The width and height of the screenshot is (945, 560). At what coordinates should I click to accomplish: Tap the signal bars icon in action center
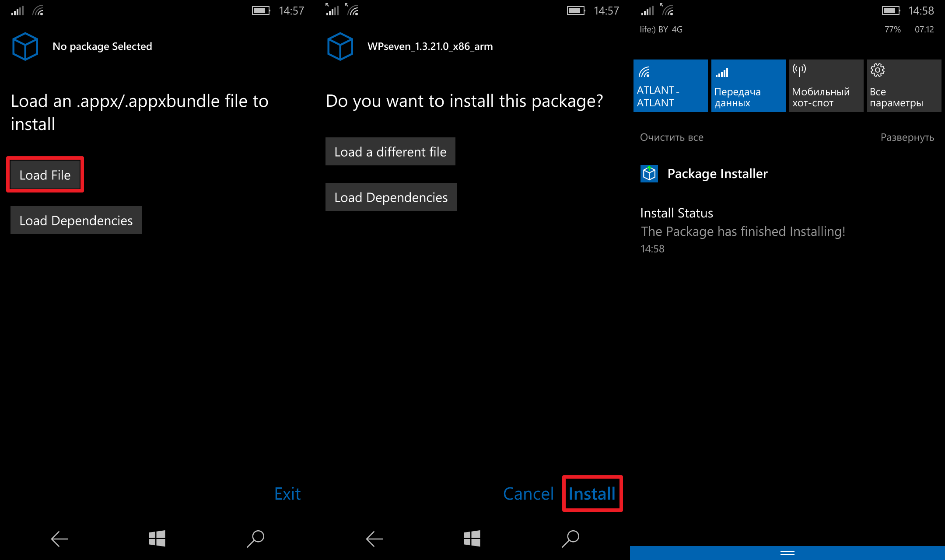click(647, 10)
